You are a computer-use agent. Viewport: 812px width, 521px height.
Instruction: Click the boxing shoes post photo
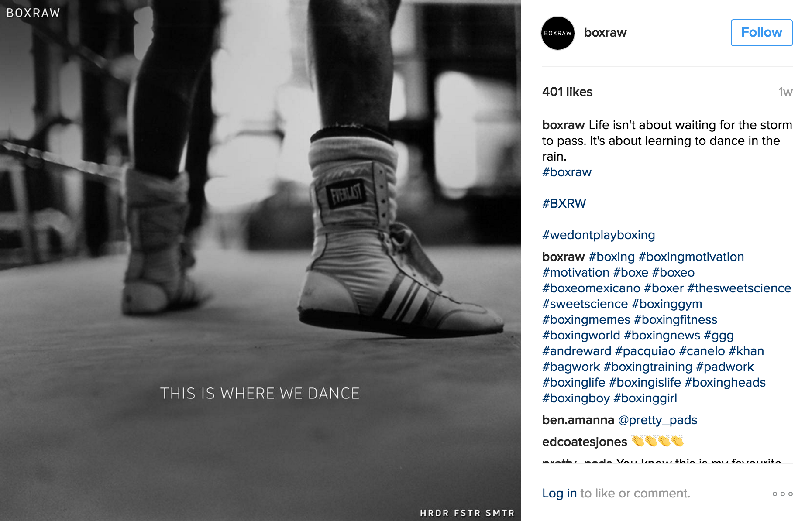(x=261, y=260)
